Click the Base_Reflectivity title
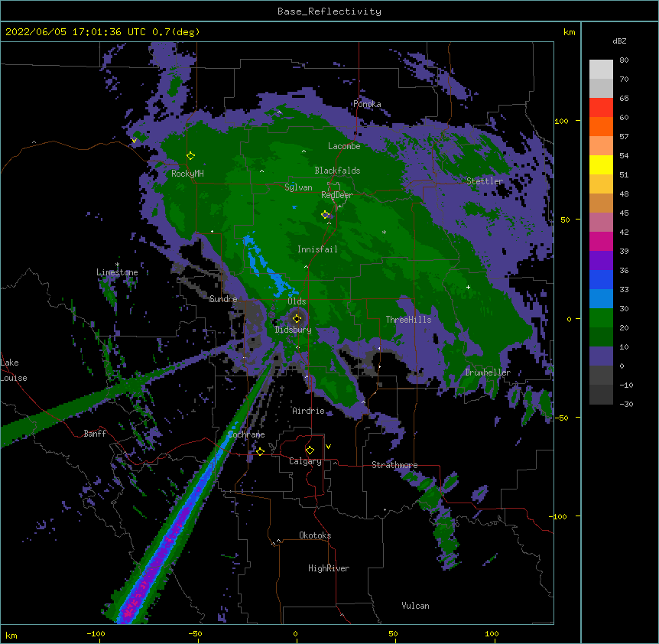Image resolution: width=659 pixels, height=644 pixels. [329, 11]
